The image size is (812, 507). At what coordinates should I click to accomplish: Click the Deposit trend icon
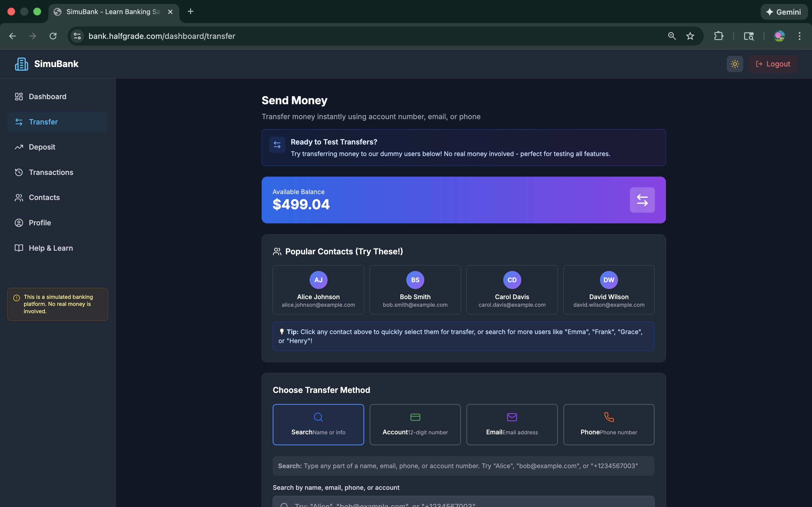coord(19,147)
